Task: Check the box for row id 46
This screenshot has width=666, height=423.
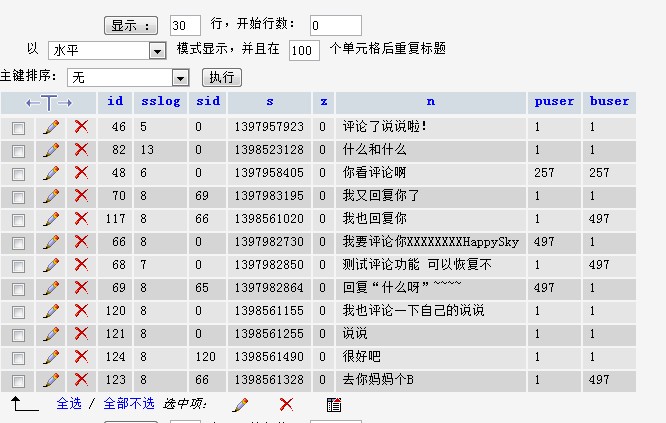Action: coord(18,128)
